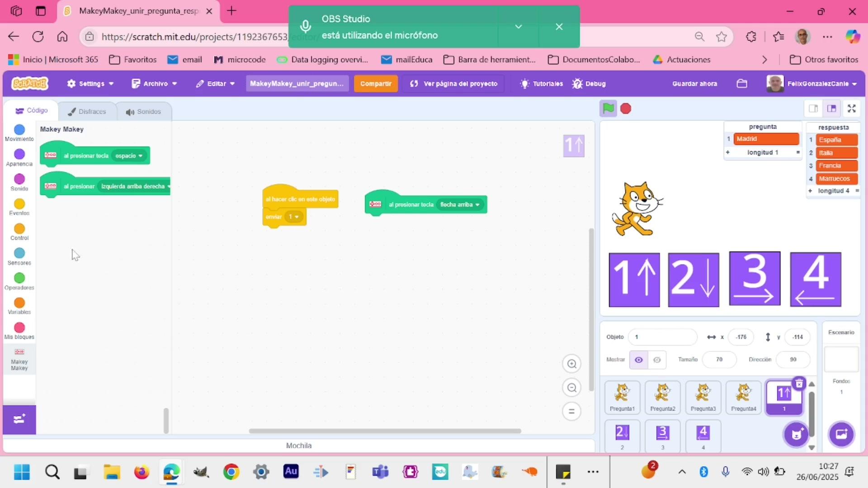This screenshot has width=868, height=488.
Task: Select the Variables category orange circle
Action: tap(19, 303)
